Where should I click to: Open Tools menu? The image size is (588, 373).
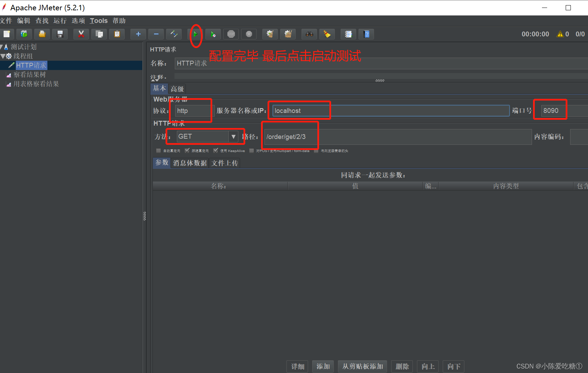pos(99,21)
